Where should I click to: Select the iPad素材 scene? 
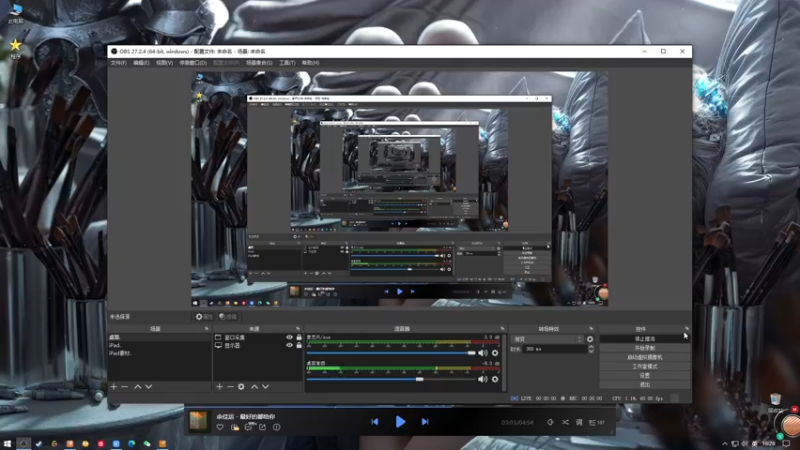[159, 353]
